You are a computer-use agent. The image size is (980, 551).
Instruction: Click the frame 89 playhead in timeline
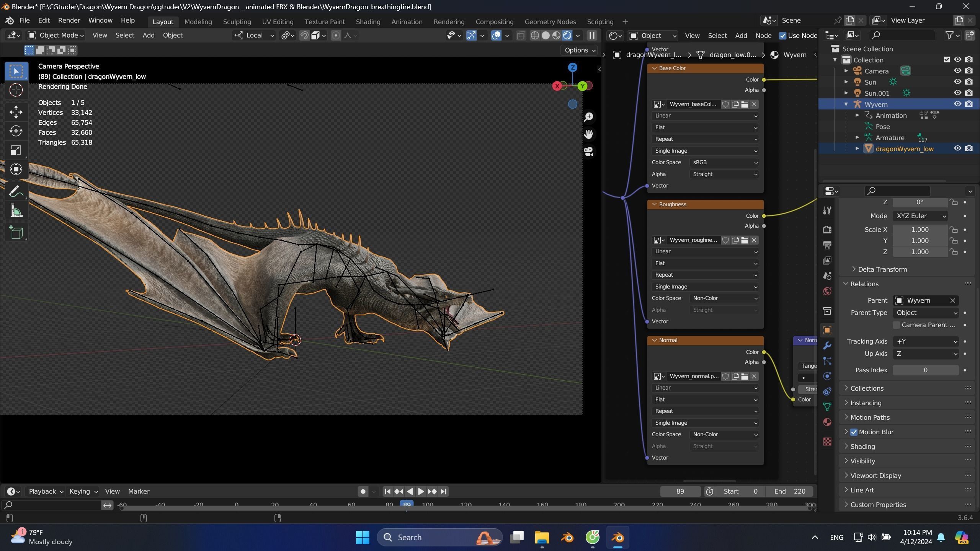[407, 504]
